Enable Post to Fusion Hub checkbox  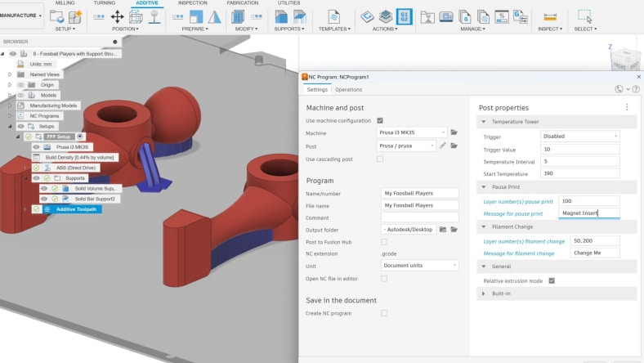pos(384,242)
